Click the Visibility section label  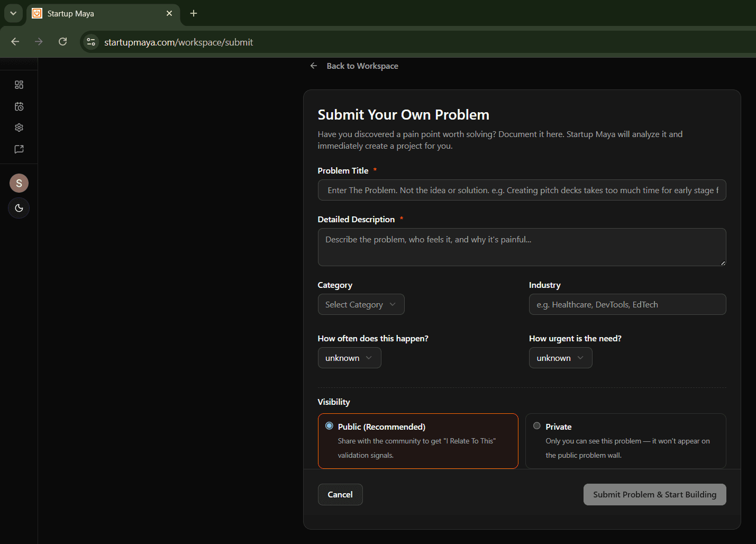coord(334,402)
